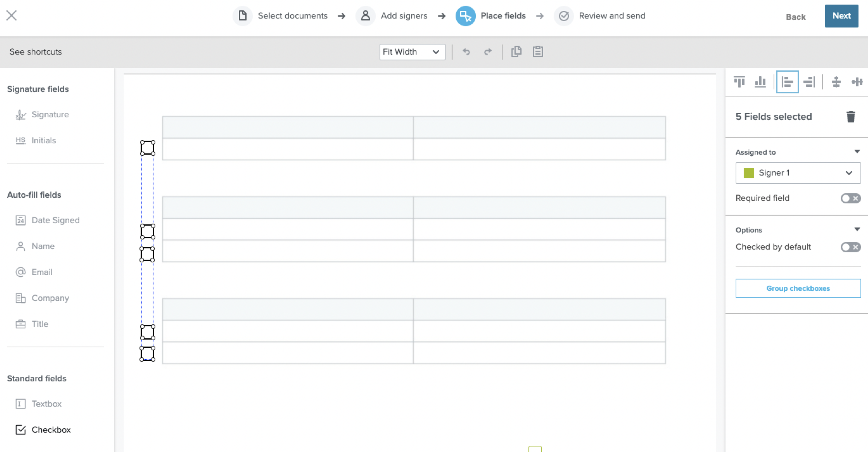Screen dimensions: 868x452
Task: Add an Email auto-fill field
Action: pos(34,272)
